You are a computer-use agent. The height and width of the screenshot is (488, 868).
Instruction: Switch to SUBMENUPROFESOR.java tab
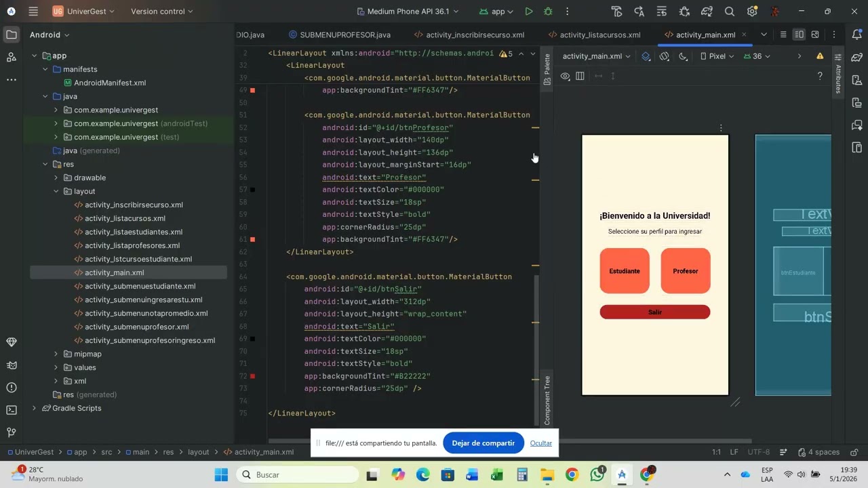click(x=340, y=35)
